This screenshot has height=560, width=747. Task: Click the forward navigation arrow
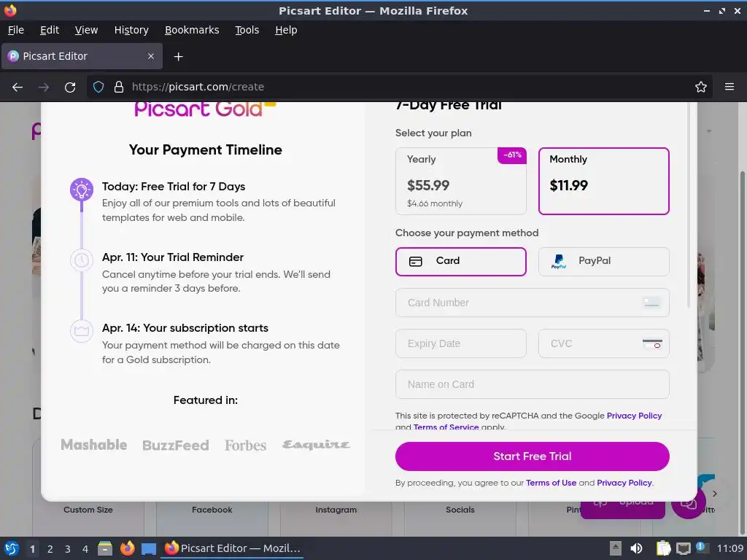coord(44,87)
